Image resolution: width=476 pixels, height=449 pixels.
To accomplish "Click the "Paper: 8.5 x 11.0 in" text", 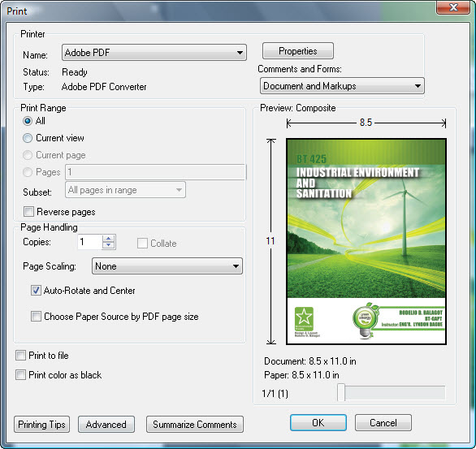I will click(x=301, y=375).
